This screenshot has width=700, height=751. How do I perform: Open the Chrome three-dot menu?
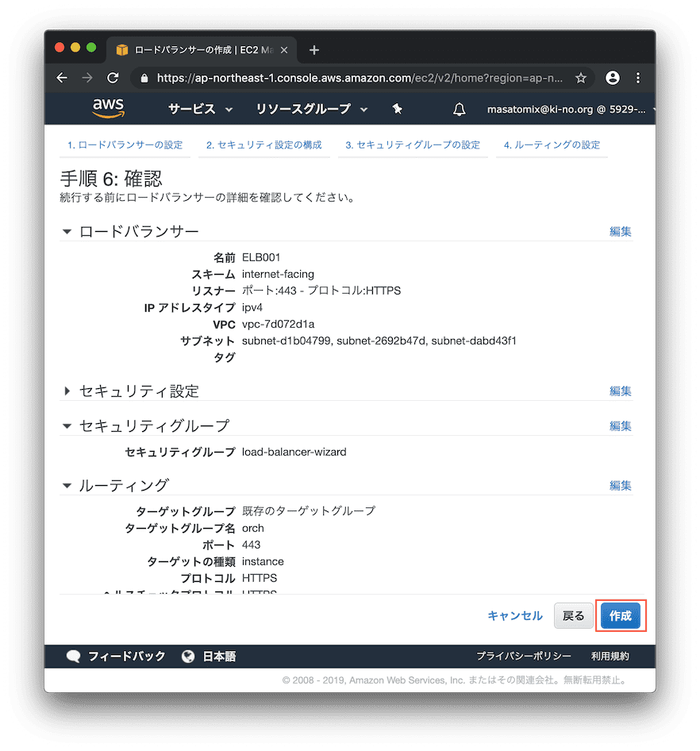point(638,78)
